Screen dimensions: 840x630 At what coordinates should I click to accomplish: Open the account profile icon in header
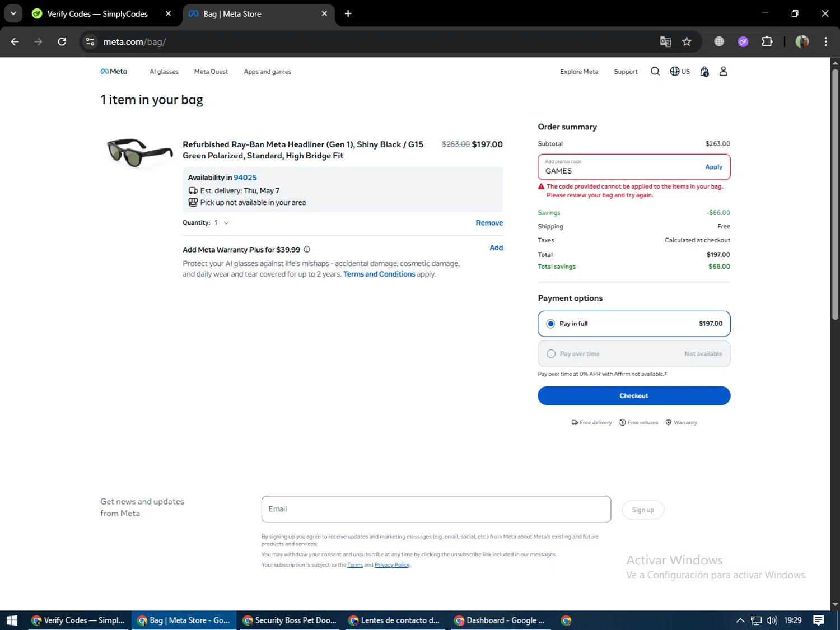723,71
